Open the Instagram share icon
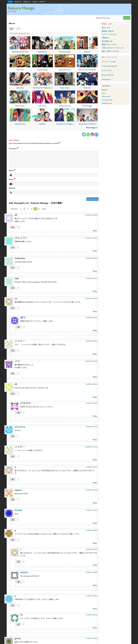 click(92, 134)
